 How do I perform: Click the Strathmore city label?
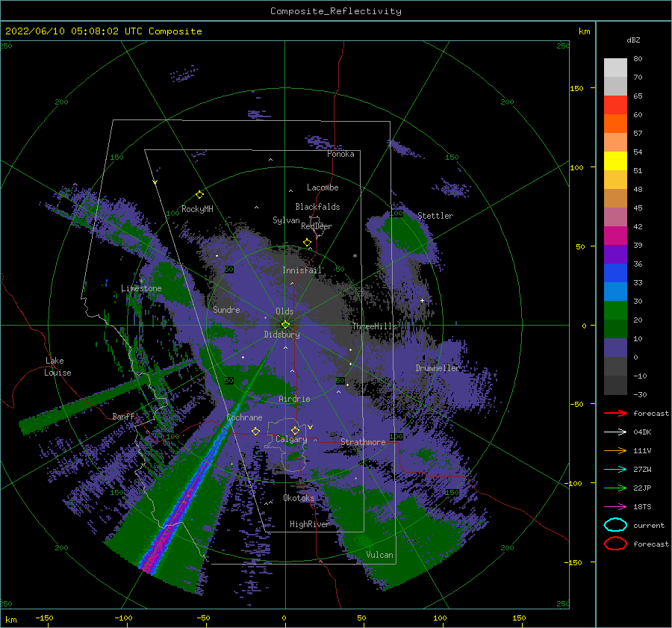coord(363,441)
